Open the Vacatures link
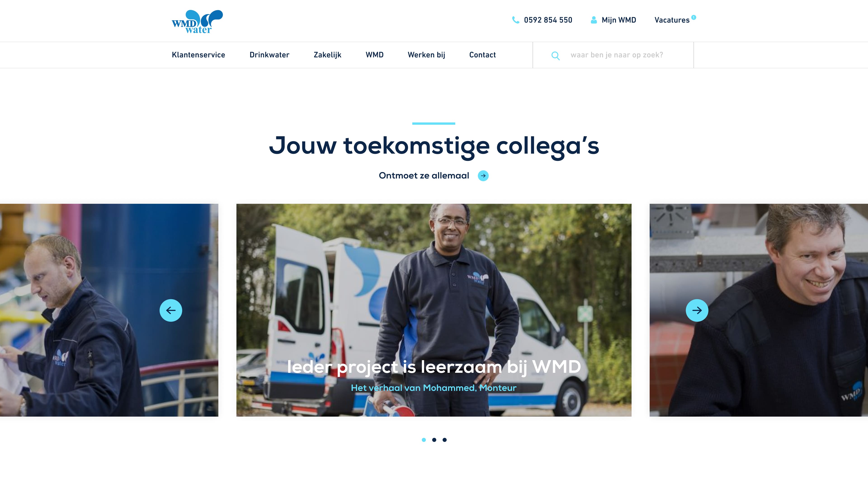 (672, 20)
